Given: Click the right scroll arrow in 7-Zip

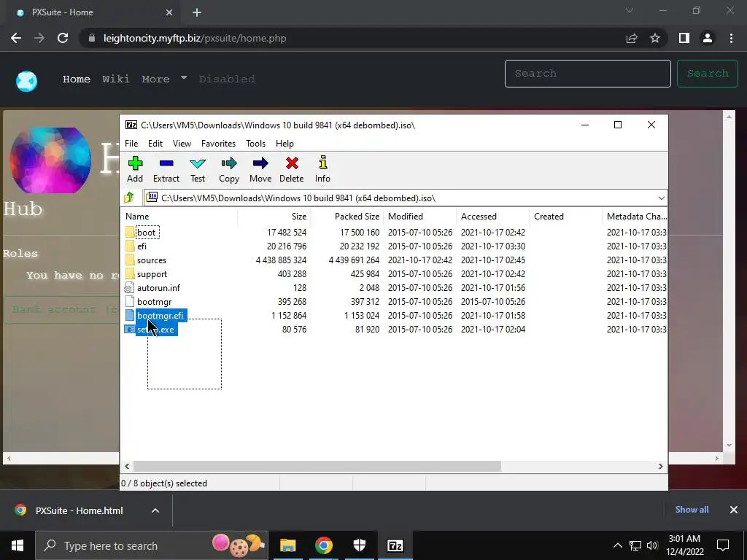Looking at the screenshot, I should tap(660, 466).
